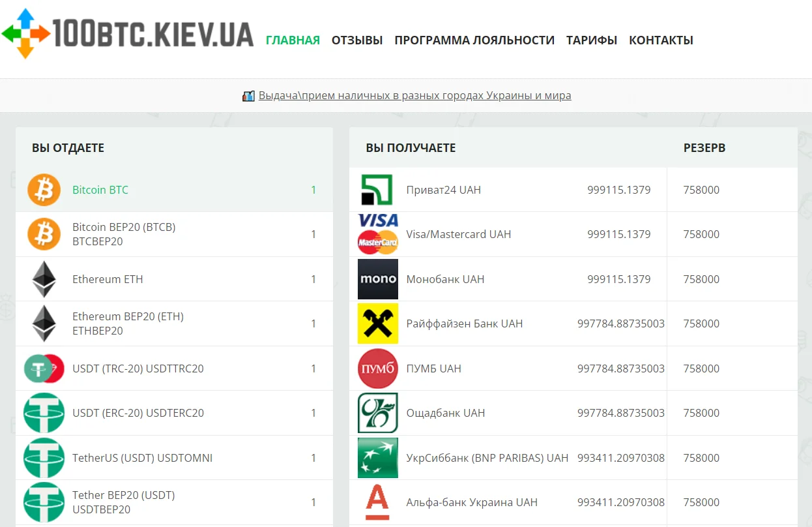
Task: Click reserve 758000 in the Приват24 row
Action: coord(701,190)
